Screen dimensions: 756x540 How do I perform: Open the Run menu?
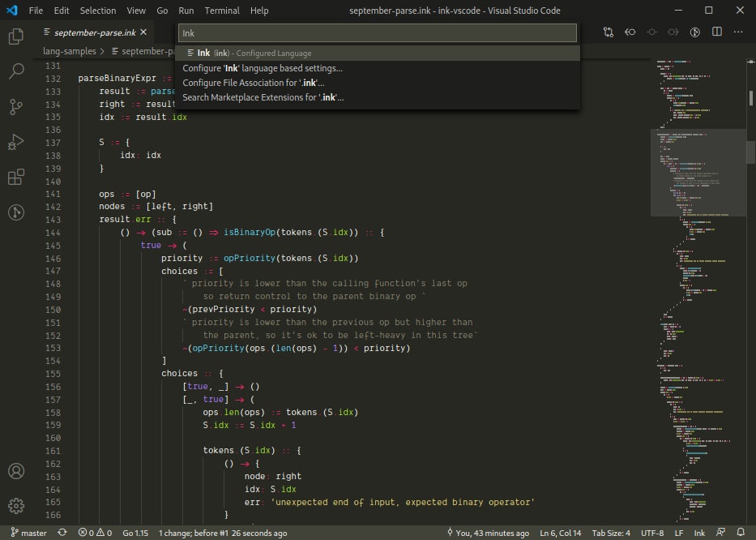[186, 11]
